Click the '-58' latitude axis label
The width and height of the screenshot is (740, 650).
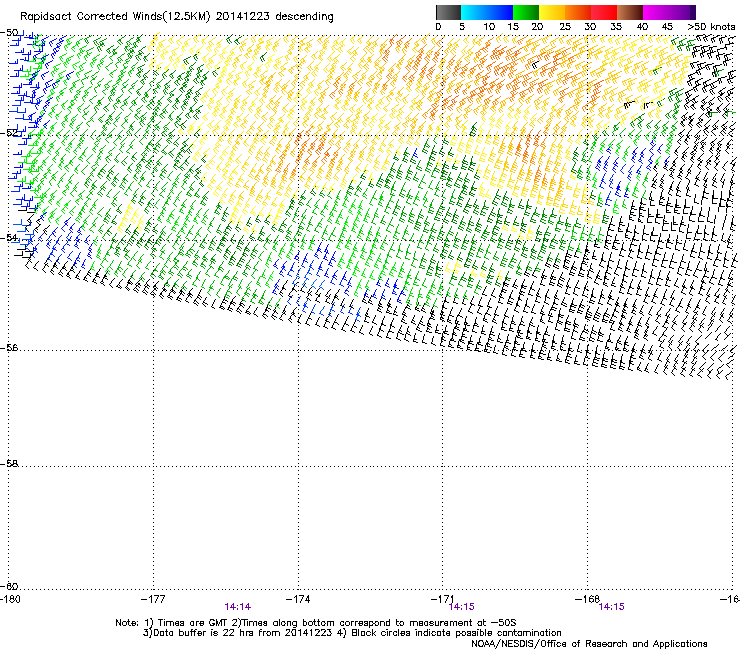coord(9,464)
